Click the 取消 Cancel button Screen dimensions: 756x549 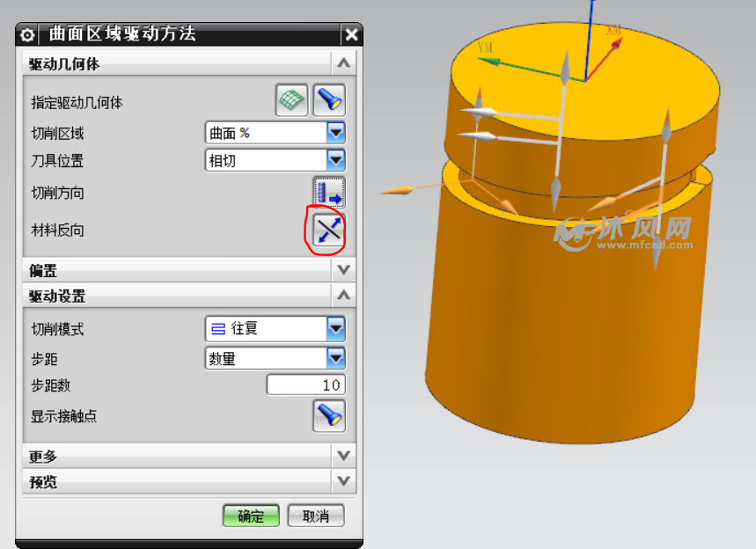click(316, 516)
